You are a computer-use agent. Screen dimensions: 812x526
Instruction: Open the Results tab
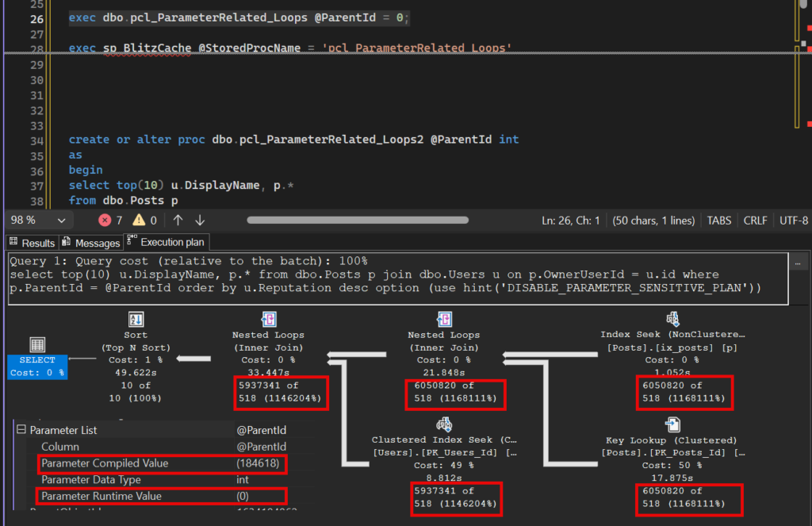(32, 243)
